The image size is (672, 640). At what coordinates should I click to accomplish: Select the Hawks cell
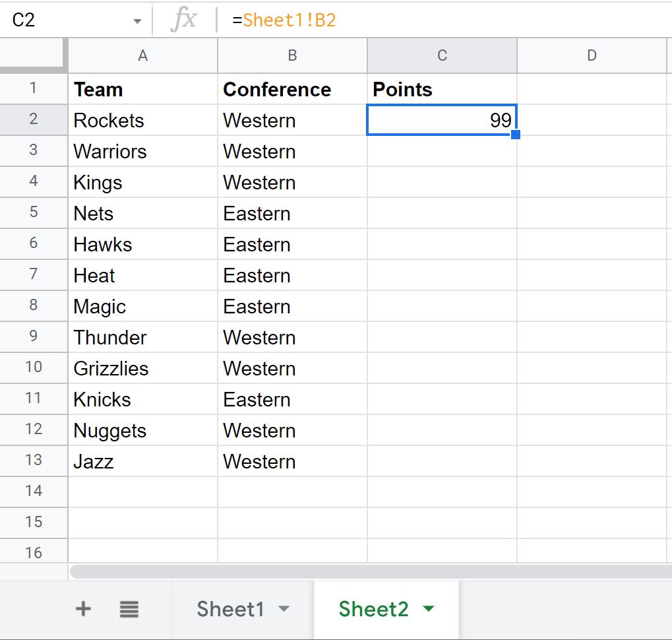click(142, 244)
